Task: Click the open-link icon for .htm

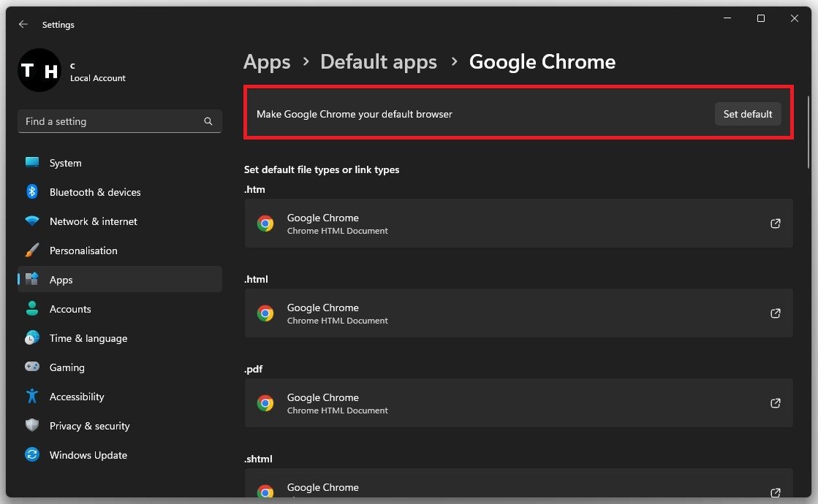Action: (x=776, y=224)
